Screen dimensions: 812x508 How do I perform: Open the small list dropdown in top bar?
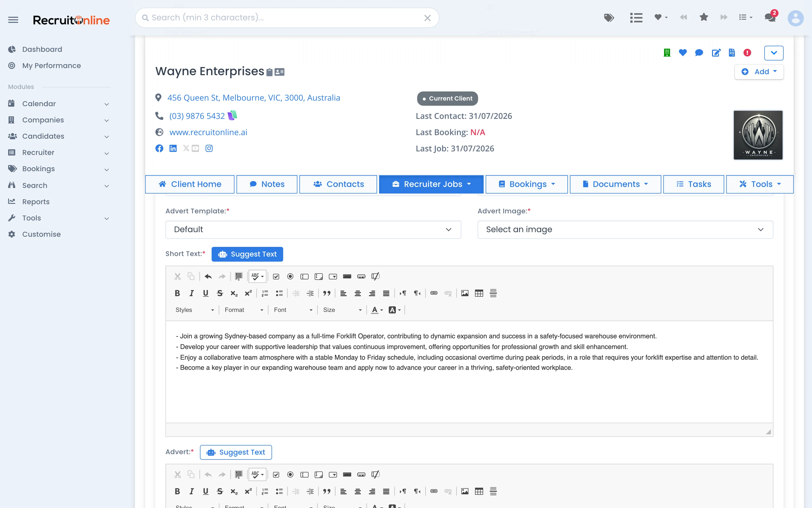pyautogui.click(x=746, y=17)
